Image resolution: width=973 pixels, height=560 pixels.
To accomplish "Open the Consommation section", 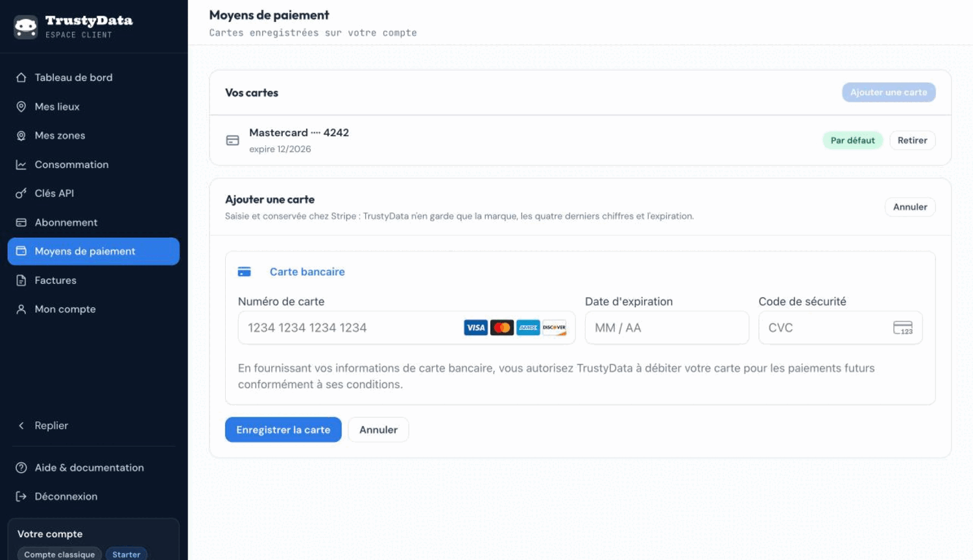I will pos(93,165).
